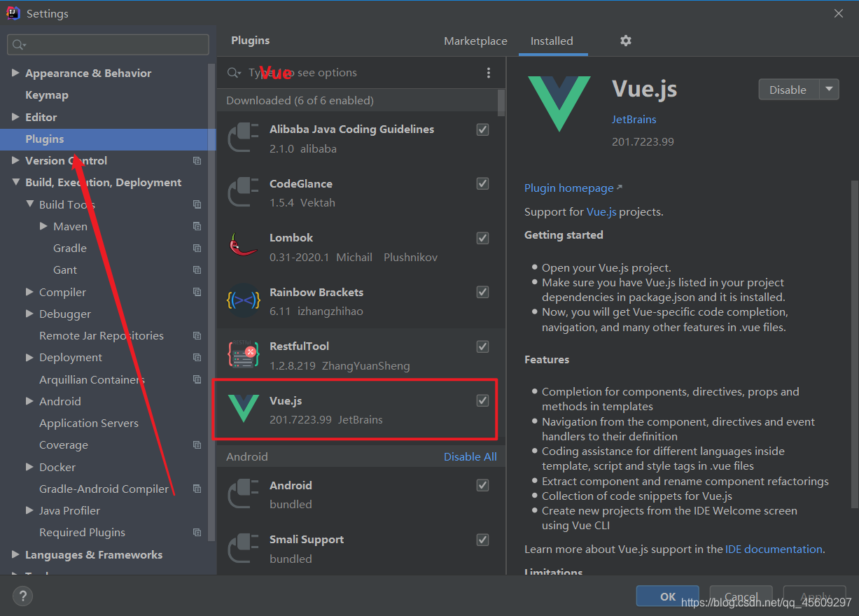Disable the Lombok plugin checkbox
The height and width of the screenshot is (616, 859).
482,238
